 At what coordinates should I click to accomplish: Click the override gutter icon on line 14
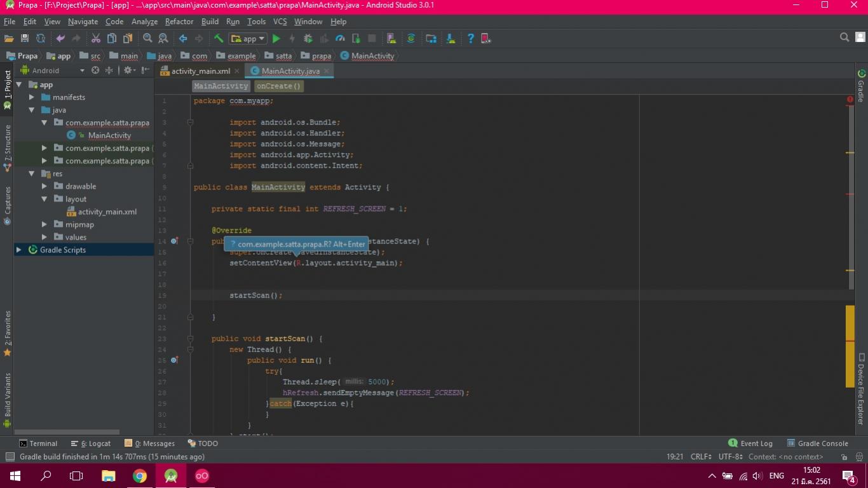click(x=174, y=241)
